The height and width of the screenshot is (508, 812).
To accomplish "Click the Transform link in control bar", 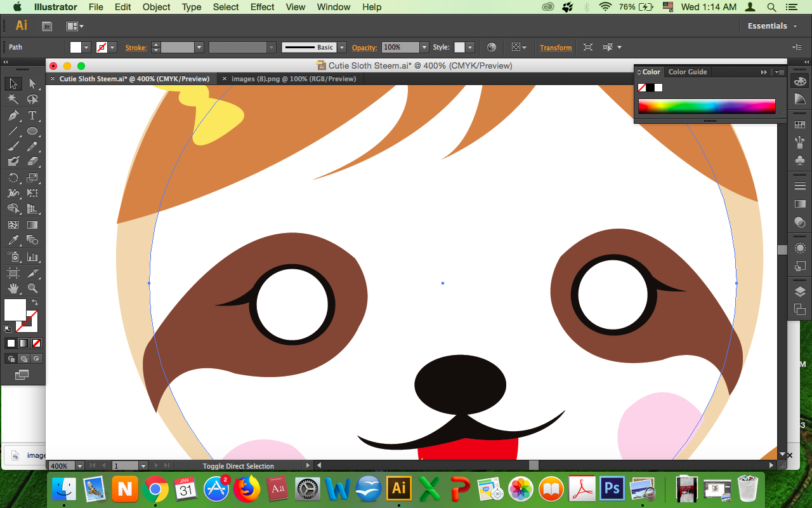I will click(556, 48).
